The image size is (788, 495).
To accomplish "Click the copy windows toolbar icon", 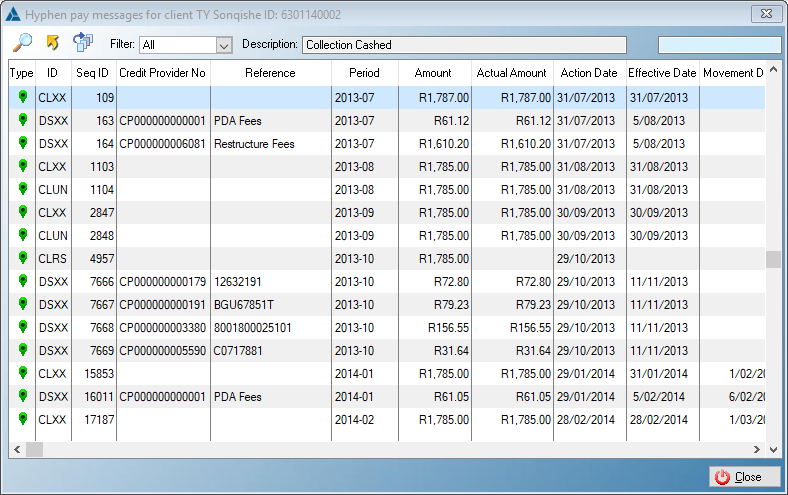I will 82,43.
